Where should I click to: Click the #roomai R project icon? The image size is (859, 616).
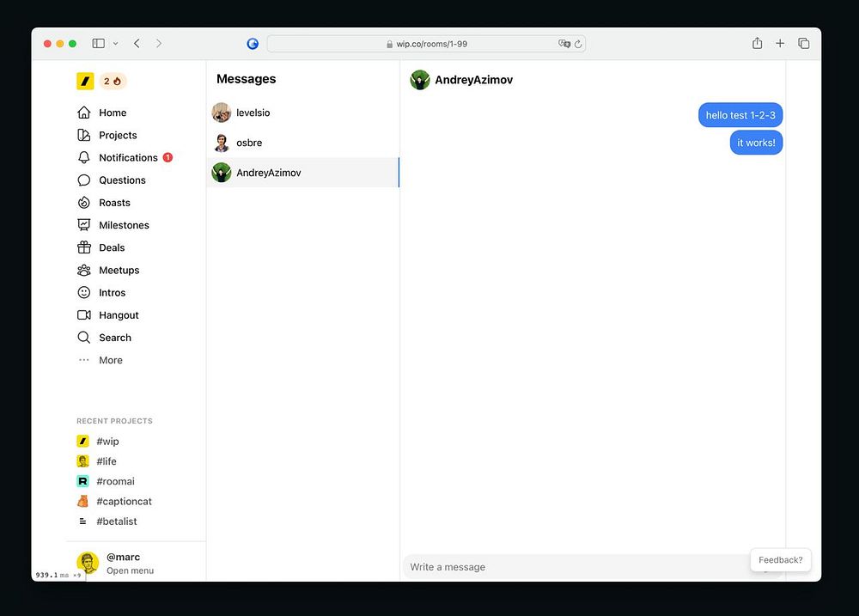(x=82, y=480)
